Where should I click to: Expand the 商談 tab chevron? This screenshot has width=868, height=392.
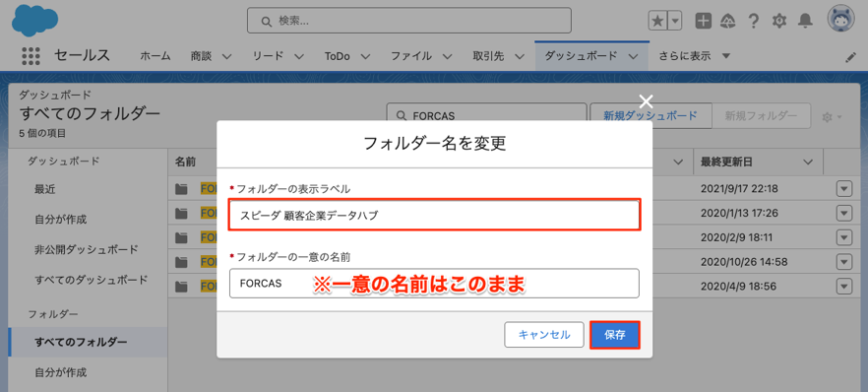(x=226, y=56)
